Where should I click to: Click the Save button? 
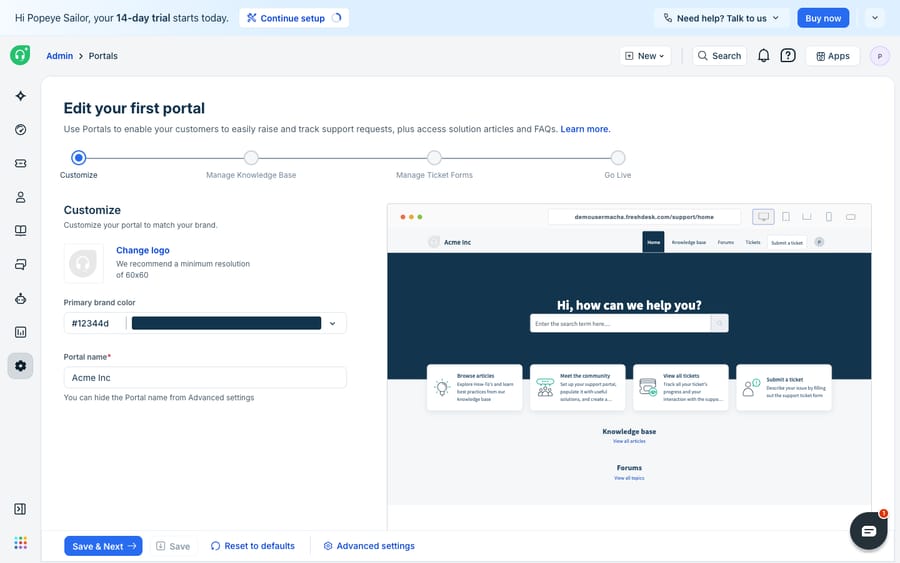[173, 546]
